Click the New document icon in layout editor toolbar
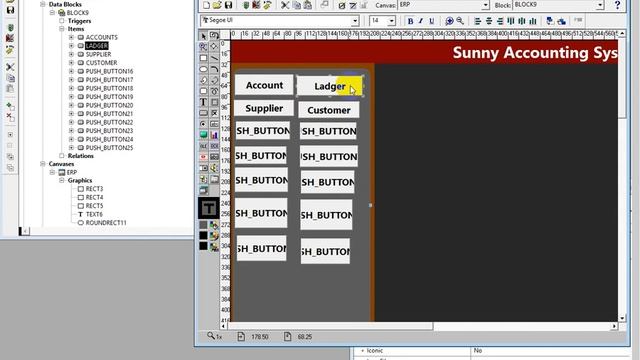 [x=206, y=5]
